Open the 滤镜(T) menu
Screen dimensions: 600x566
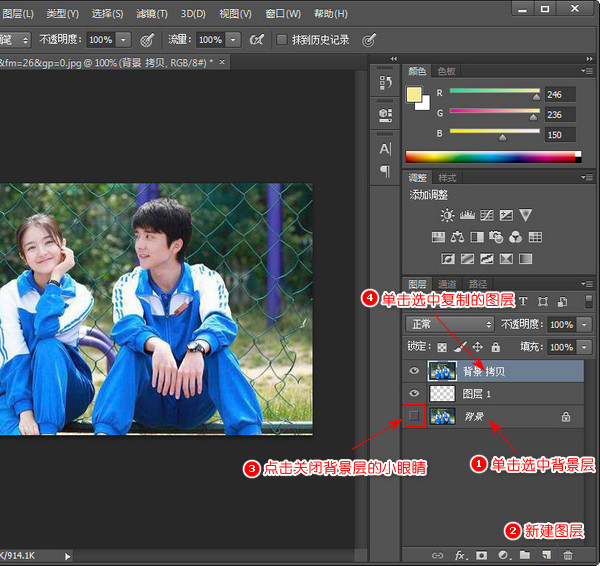click(152, 14)
